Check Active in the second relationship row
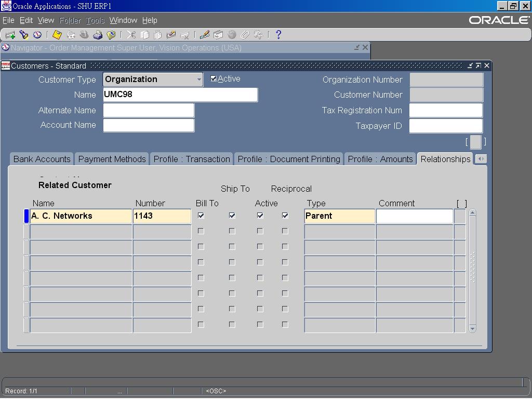This screenshot has height=399, width=532. (x=260, y=231)
